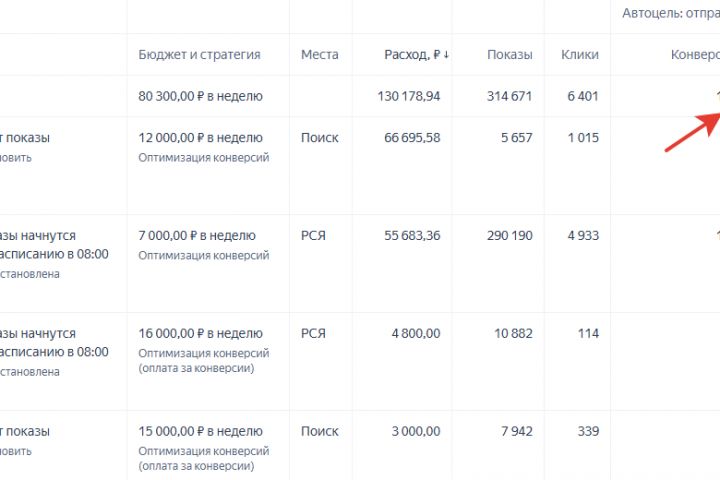The height and width of the screenshot is (480, 720).
Task: Open the 16 000,00 ₽ в неделю budget
Action: click(x=200, y=334)
